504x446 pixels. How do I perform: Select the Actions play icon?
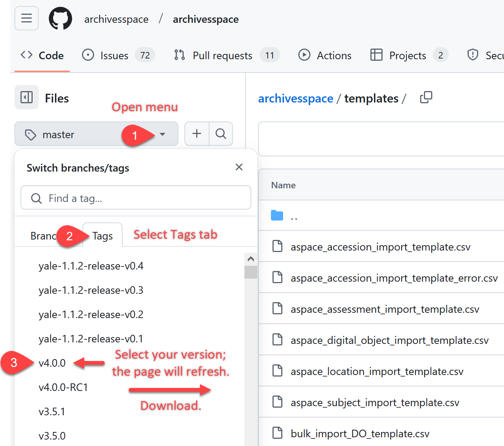pyautogui.click(x=304, y=55)
